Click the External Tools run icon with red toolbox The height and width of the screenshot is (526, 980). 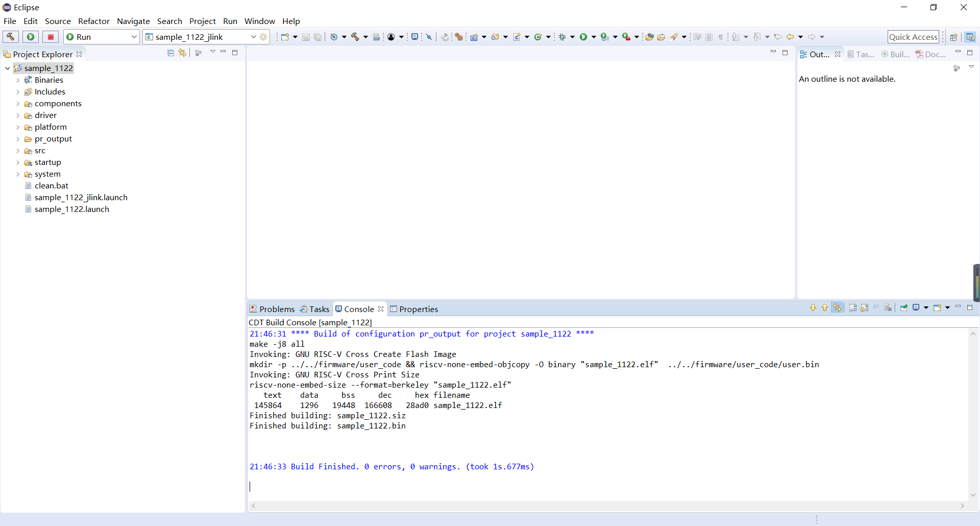coord(626,37)
